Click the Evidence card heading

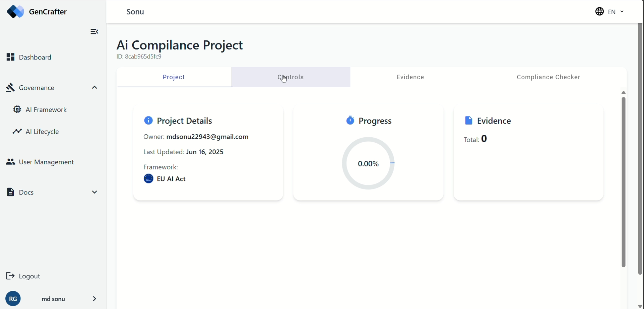494,121
